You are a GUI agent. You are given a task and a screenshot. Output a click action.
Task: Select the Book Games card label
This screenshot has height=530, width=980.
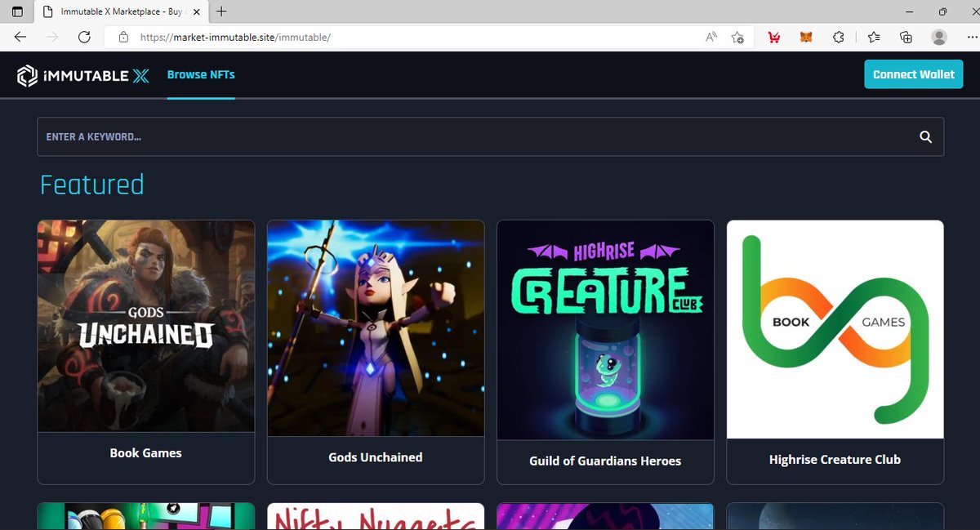(146, 452)
